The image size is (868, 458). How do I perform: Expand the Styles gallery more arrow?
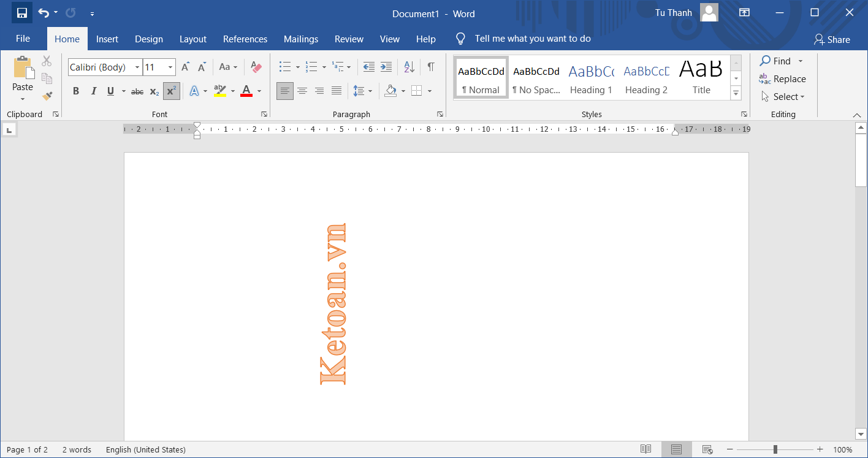pyautogui.click(x=736, y=93)
